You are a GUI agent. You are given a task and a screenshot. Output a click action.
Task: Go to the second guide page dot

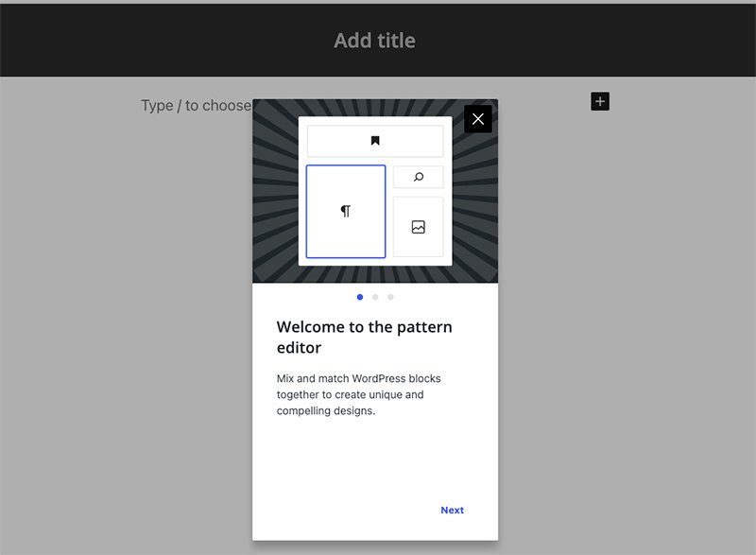375,297
